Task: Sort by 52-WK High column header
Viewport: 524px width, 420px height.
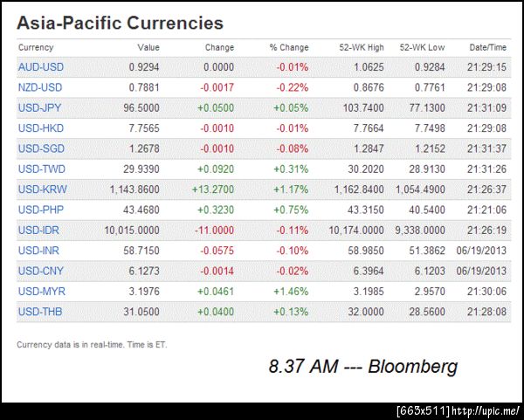Action: (x=362, y=47)
